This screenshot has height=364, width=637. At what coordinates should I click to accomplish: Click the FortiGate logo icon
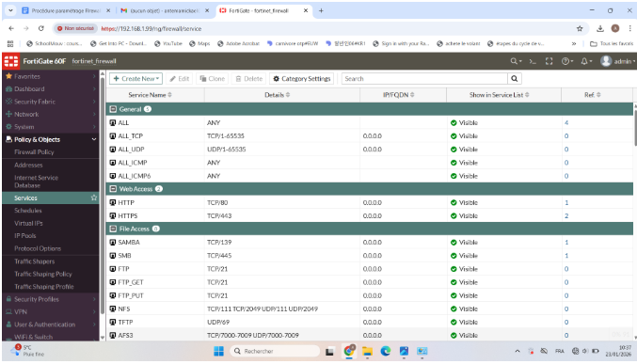point(11,61)
